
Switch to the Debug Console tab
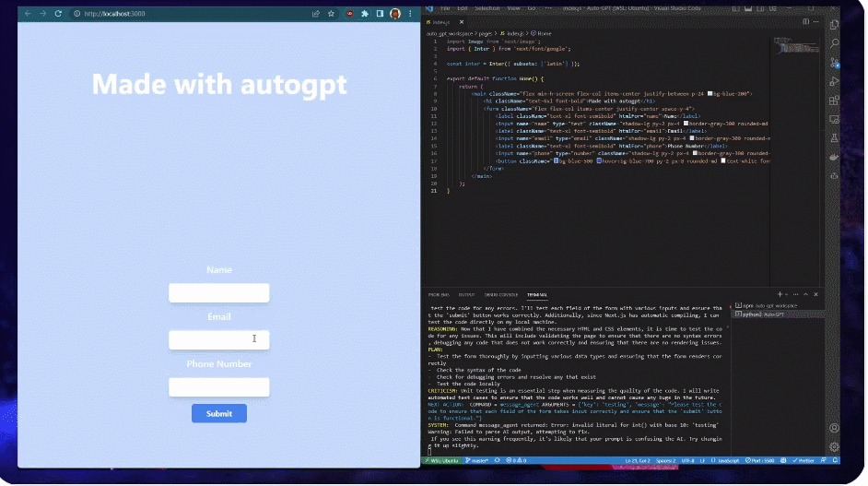coord(497,294)
